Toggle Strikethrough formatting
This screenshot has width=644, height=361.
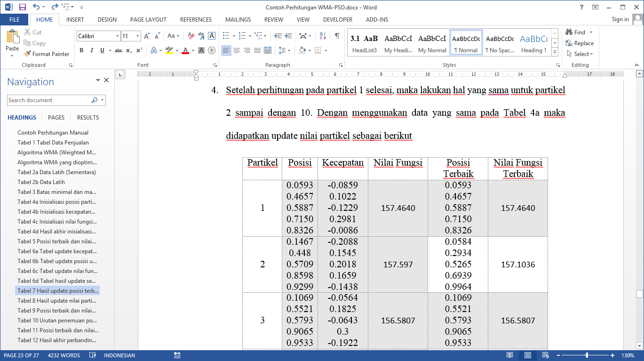pos(119,50)
